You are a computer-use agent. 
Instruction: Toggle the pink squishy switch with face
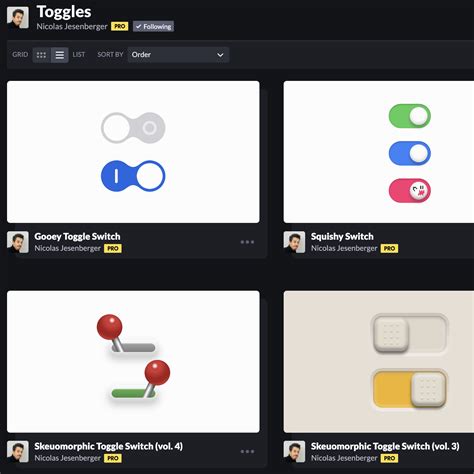pos(410,191)
